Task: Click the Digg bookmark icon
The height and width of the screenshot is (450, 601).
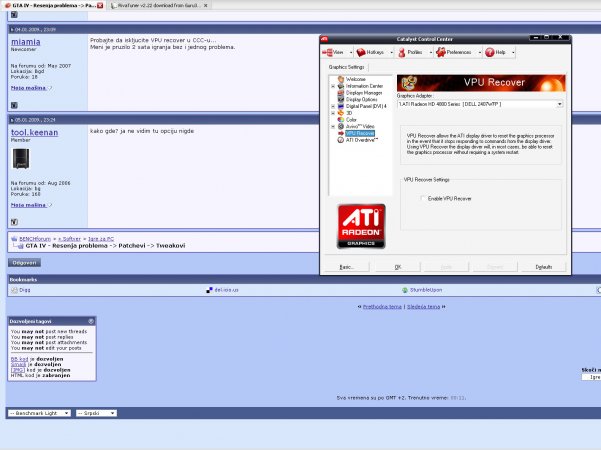Action: coord(15,290)
